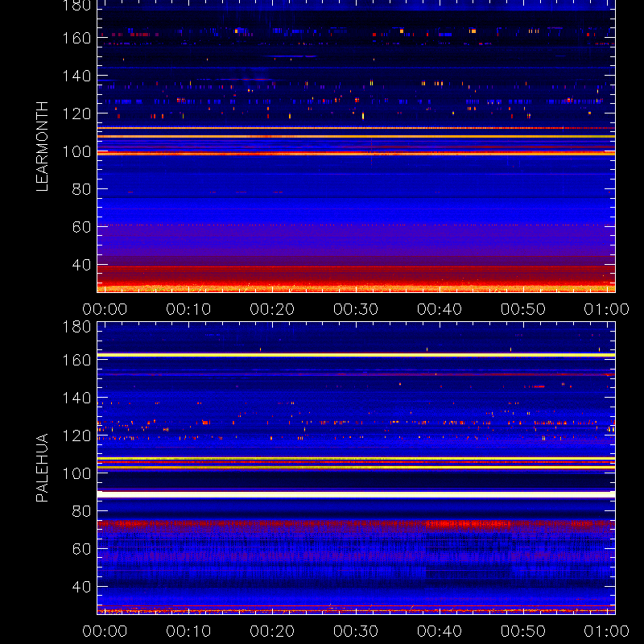Click the 00:30 time label under PALEHUA plot
Screen dimensions: 644x644
356,631
